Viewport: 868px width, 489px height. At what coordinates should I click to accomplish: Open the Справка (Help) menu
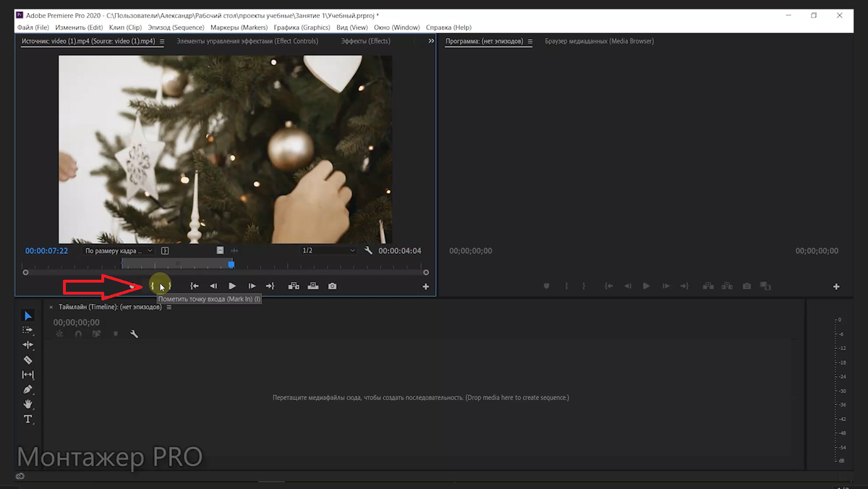(448, 27)
